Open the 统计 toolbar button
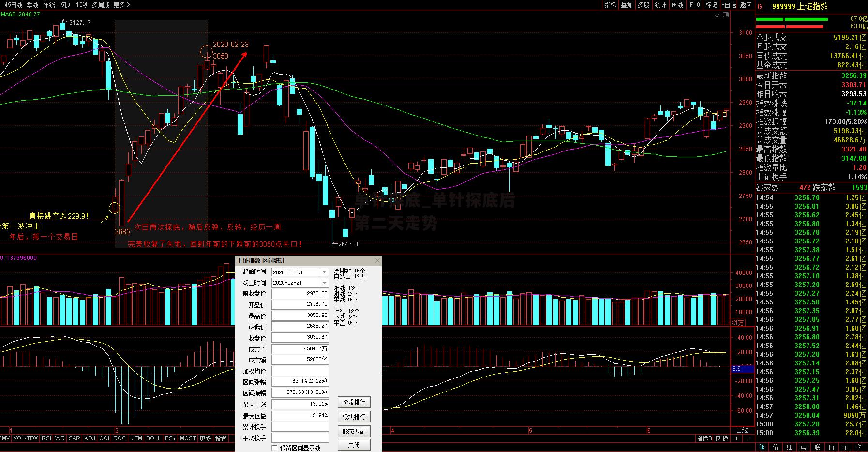 [x=660, y=5]
